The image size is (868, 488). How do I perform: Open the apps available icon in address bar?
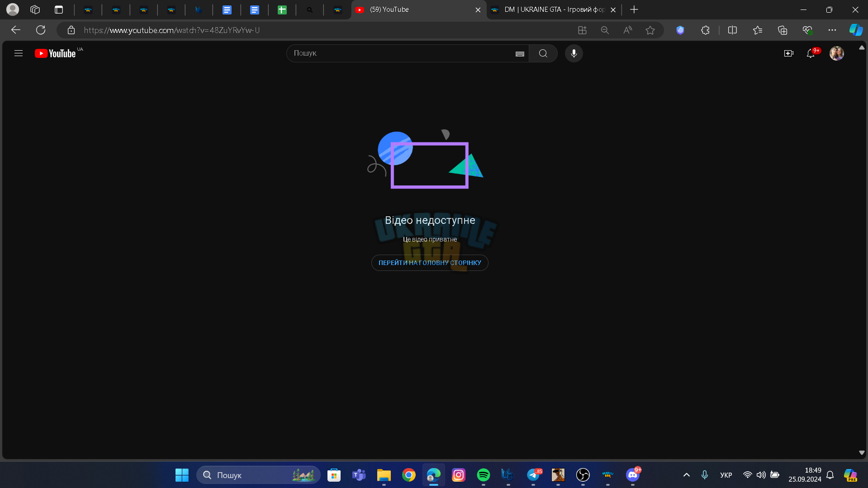coord(582,30)
